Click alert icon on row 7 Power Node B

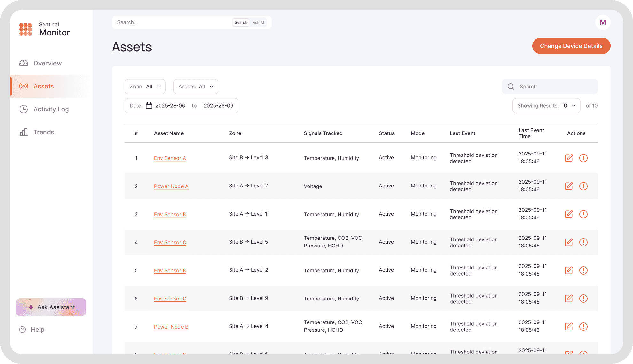pyautogui.click(x=583, y=327)
